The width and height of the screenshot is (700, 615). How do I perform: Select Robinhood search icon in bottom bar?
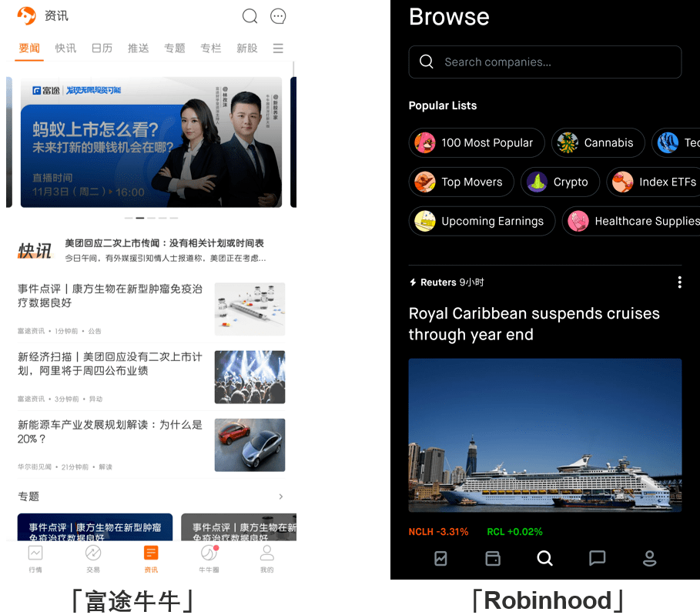click(544, 558)
